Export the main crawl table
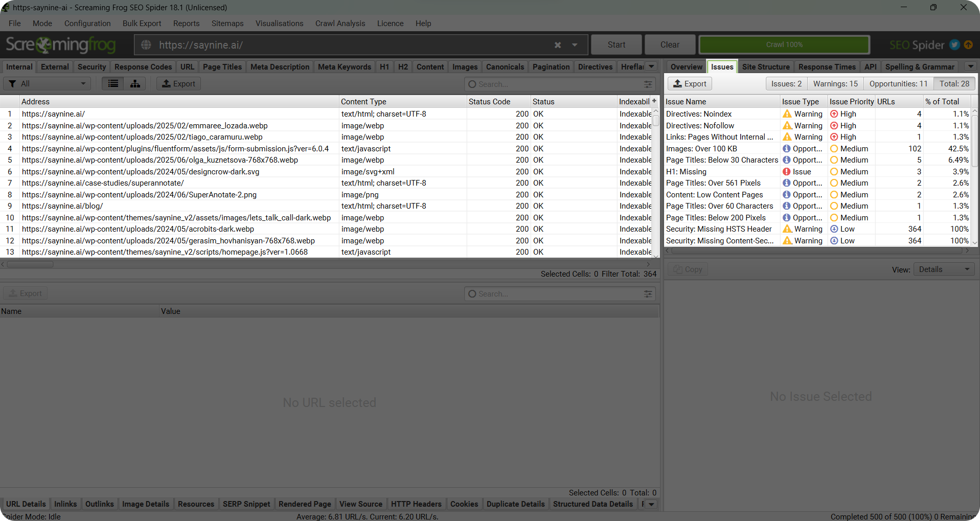This screenshot has height=521, width=980. pos(178,84)
